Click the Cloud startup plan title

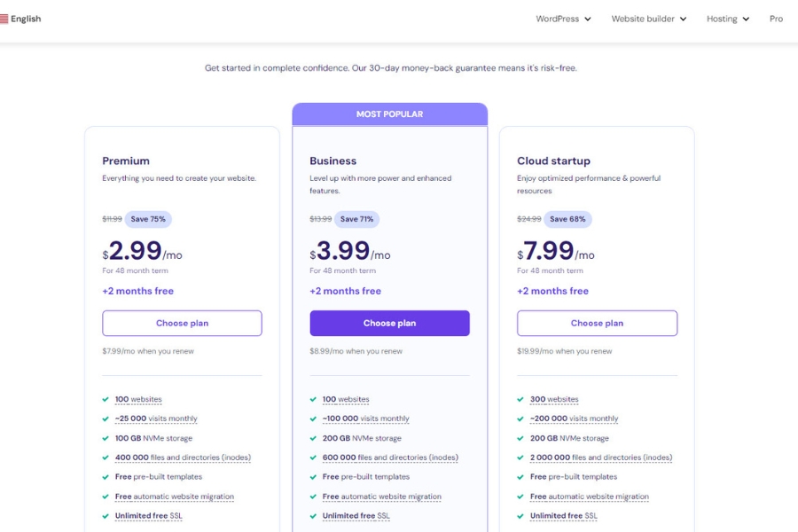[x=553, y=160]
